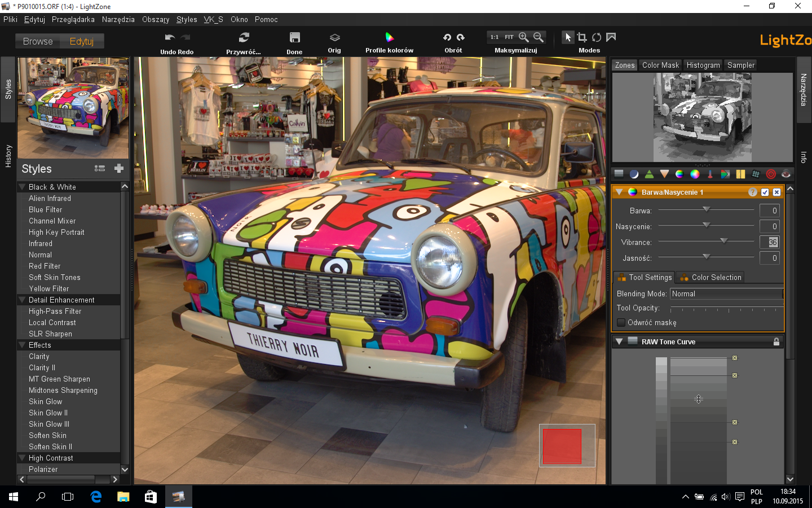Collapse the Effects styles group
This screenshot has width=812, height=508.
(23, 345)
